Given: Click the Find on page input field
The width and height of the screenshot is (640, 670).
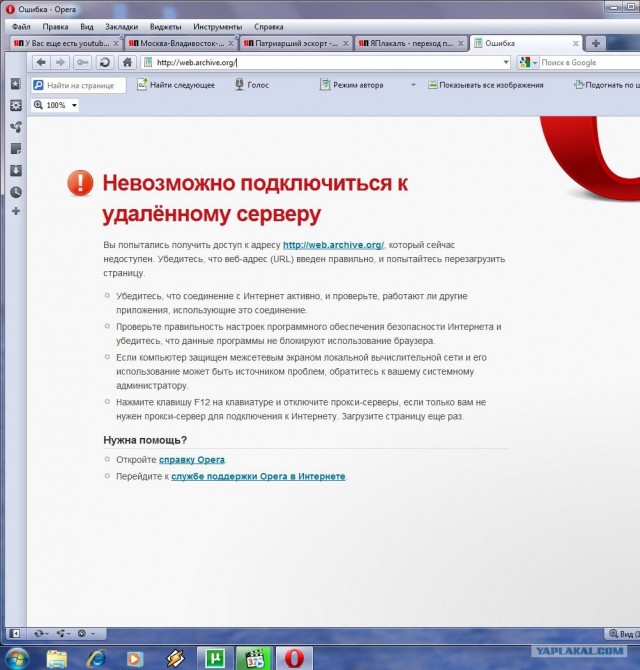Looking at the screenshot, I should tap(80, 85).
